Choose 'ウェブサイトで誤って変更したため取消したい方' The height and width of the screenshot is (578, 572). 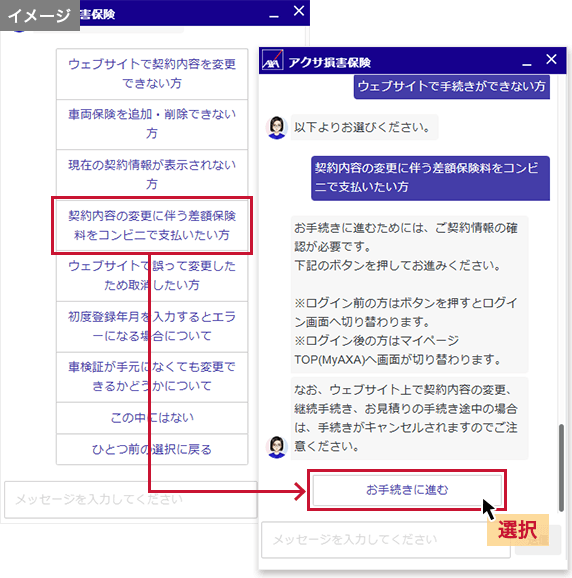point(152,276)
